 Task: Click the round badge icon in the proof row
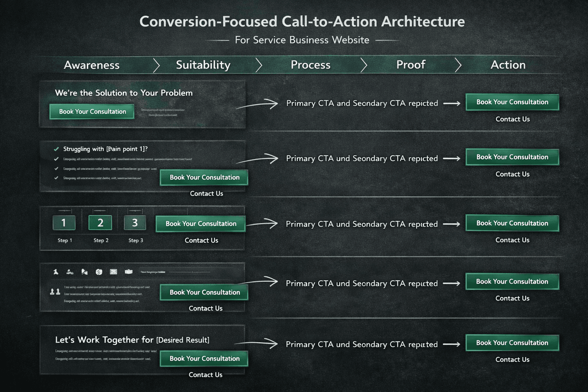pos(99,272)
